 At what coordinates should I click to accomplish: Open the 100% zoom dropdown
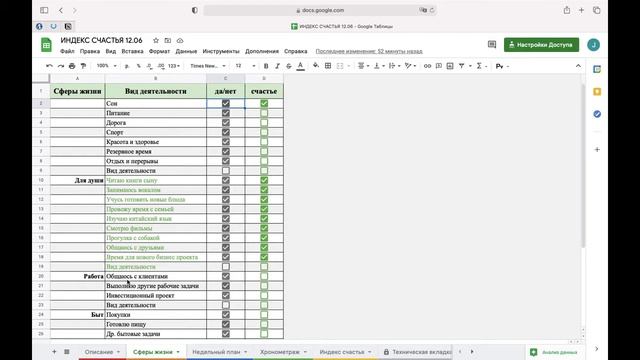107,66
